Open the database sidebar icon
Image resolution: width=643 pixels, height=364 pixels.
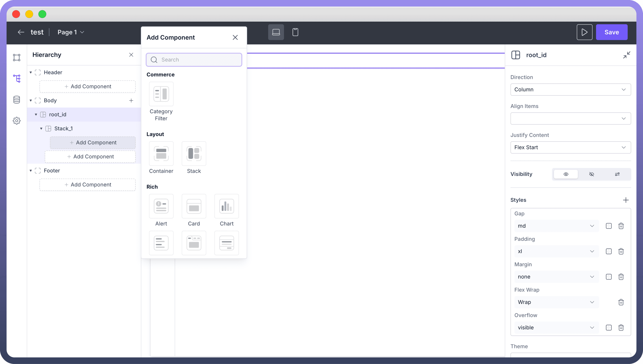pos(17,99)
